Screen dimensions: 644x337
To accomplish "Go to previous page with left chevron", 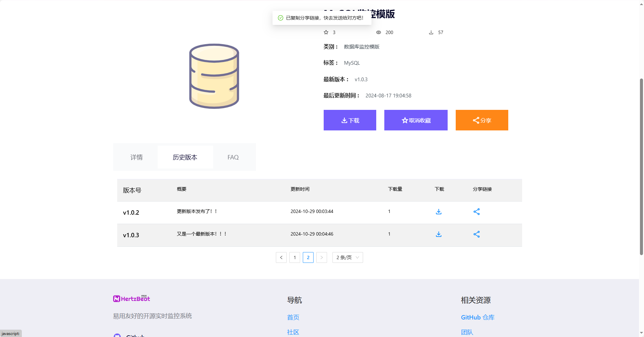I will [281, 257].
